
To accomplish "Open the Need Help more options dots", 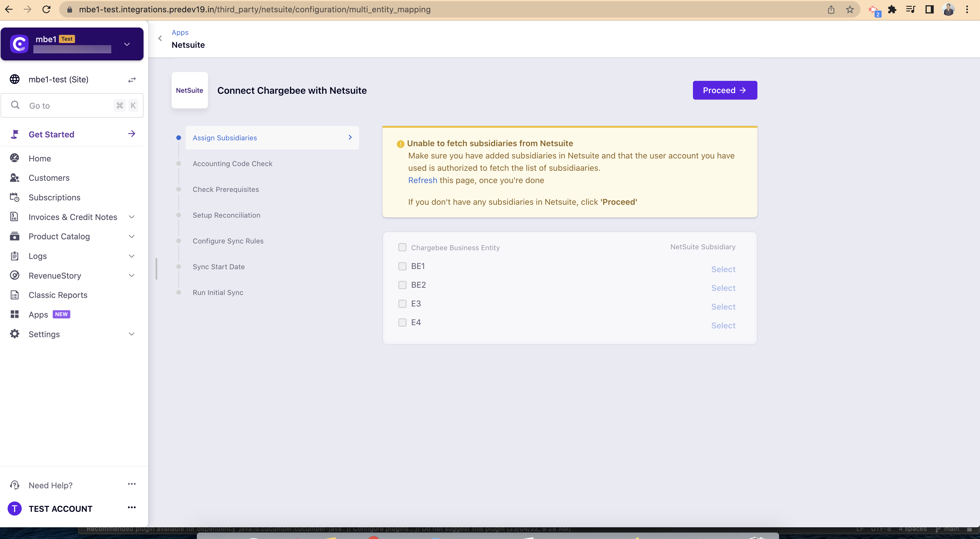I will 132,484.
